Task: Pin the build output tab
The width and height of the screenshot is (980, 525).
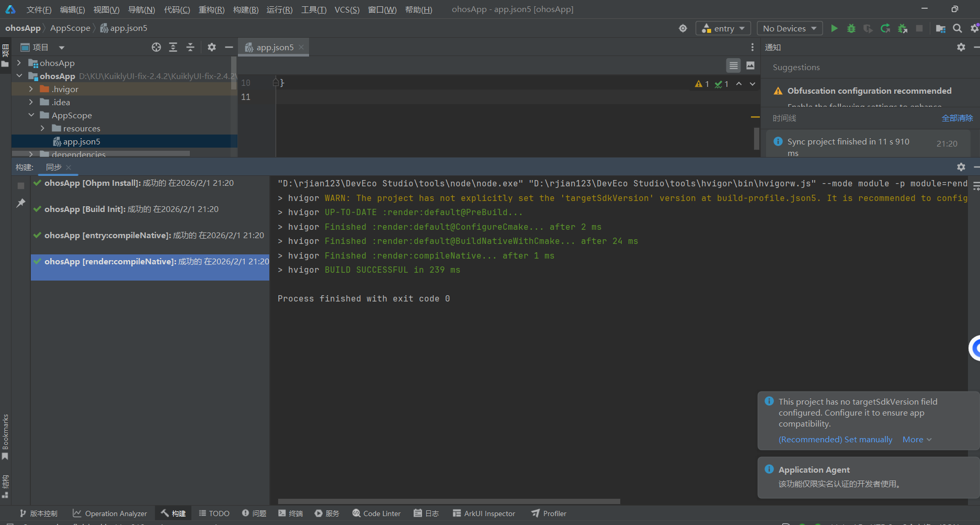Action: coord(21,203)
